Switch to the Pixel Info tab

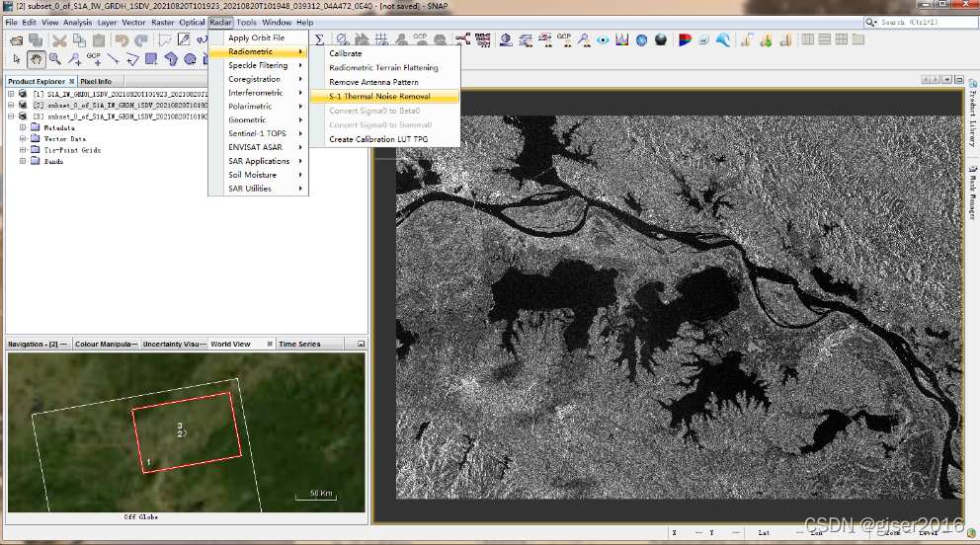point(96,81)
